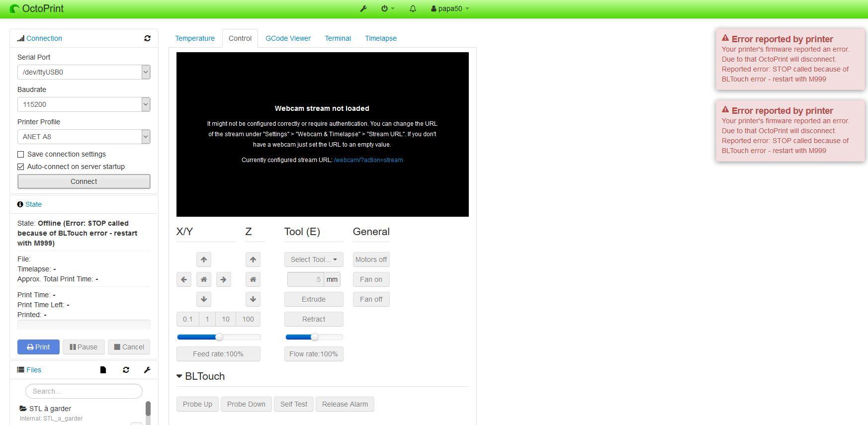868x425 pixels.
Task: Click the Extrude button
Action: coord(314,299)
